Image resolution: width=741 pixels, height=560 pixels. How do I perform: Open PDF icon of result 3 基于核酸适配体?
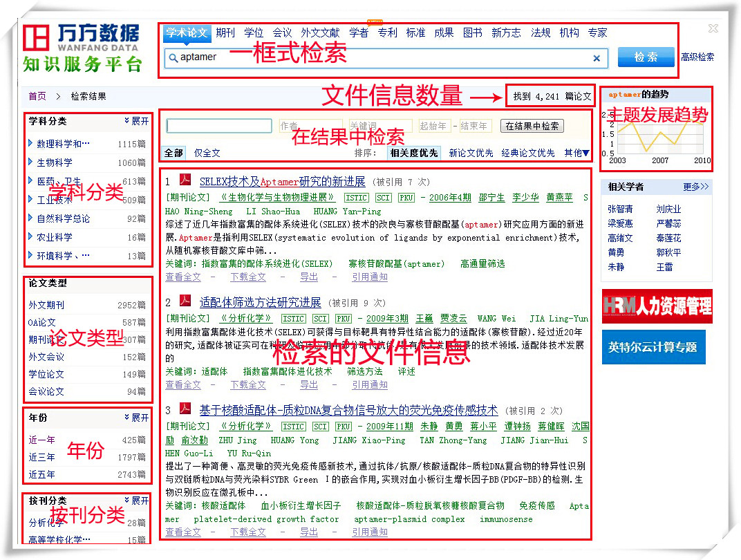tap(185, 409)
